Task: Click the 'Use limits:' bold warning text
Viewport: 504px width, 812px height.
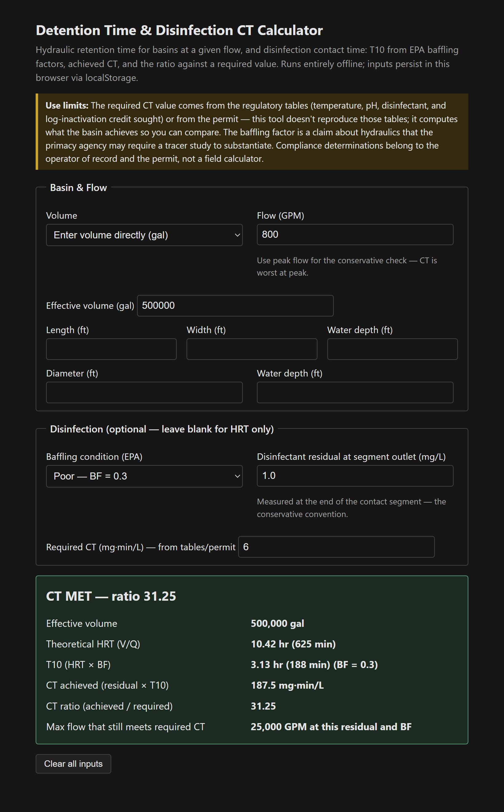Action: (x=67, y=105)
